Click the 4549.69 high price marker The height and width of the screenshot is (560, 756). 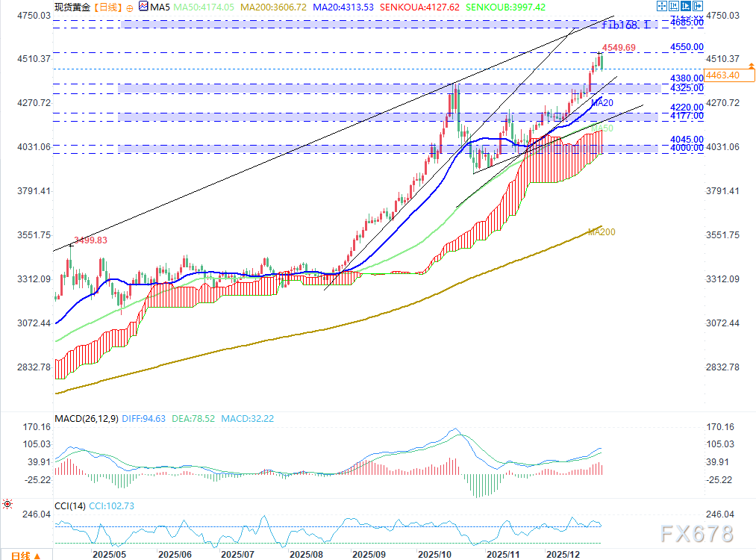[619, 47]
